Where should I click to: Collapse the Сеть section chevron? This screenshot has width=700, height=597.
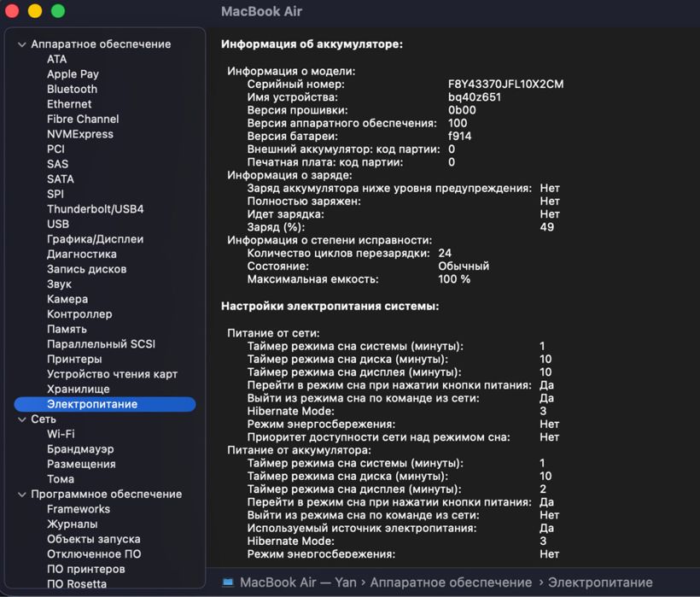pyautogui.click(x=22, y=419)
